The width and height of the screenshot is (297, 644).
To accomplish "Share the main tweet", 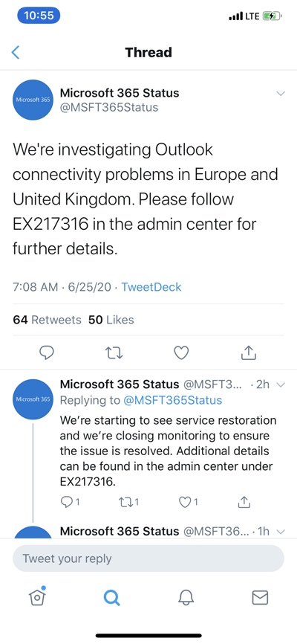I will pyautogui.click(x=248, y=352).
